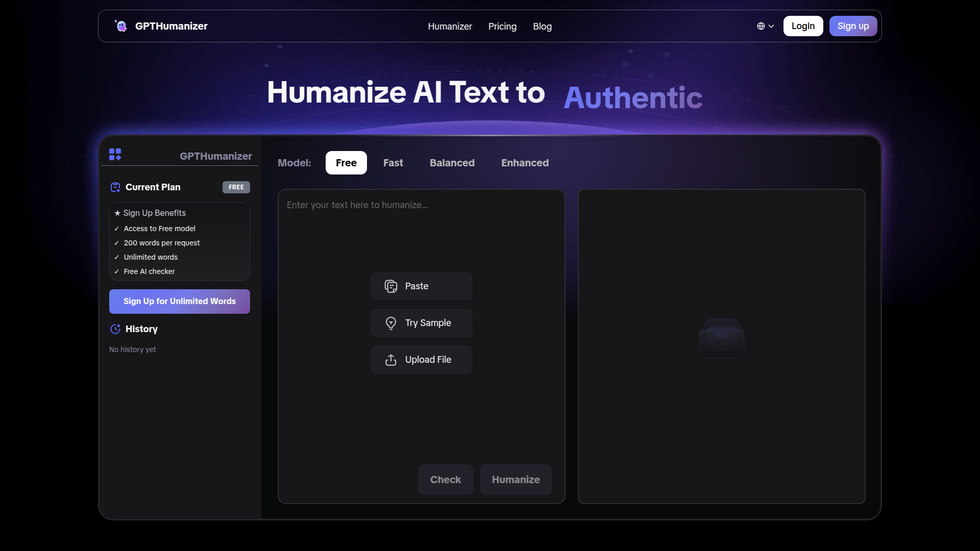Click the Try Sample lightbulb icon
The width and height of the screenshot is (980, 551).
391,323
